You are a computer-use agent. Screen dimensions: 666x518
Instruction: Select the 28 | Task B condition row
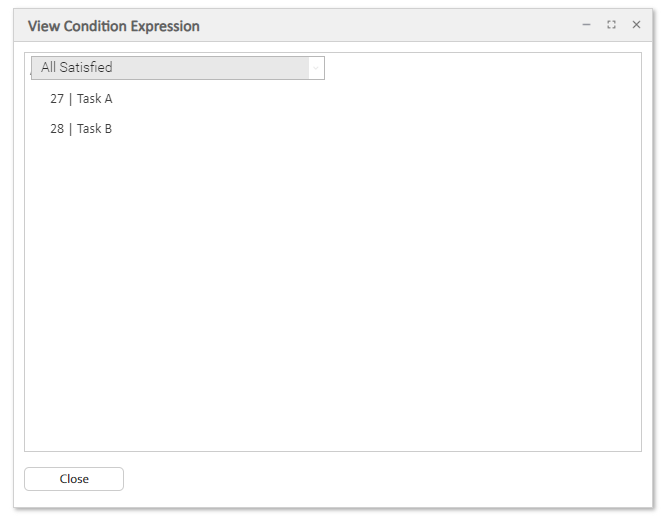coord(81,129)
